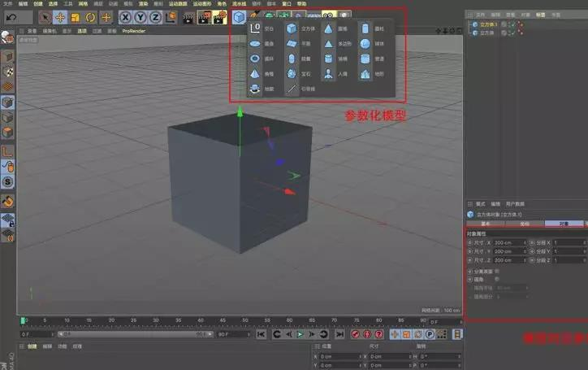Click the Record Active Objects red button
The image size is (588, 370).
[x=355, y=334]
